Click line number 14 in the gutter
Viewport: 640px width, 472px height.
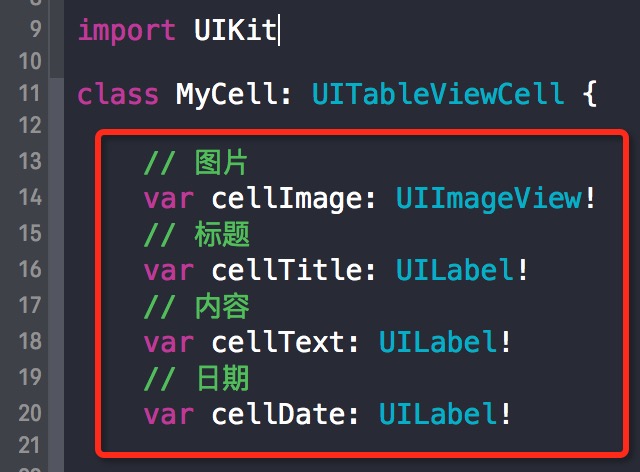point(30,197)
